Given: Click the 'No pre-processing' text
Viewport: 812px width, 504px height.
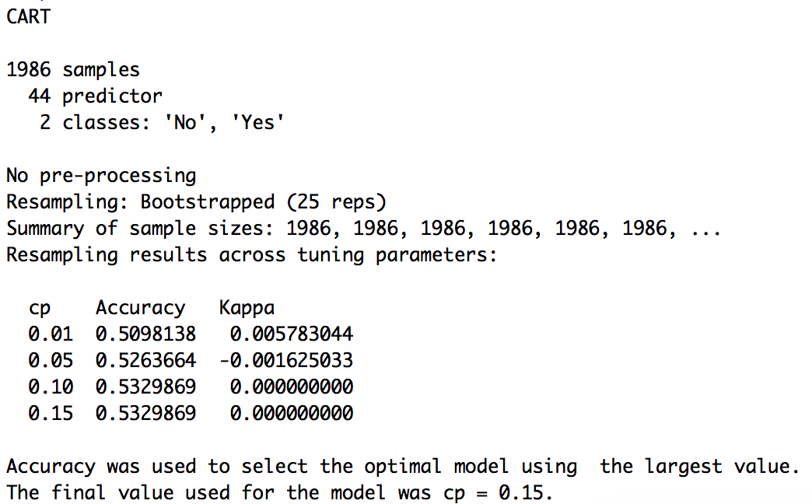Looking at the screenshot, I should 101,176.
